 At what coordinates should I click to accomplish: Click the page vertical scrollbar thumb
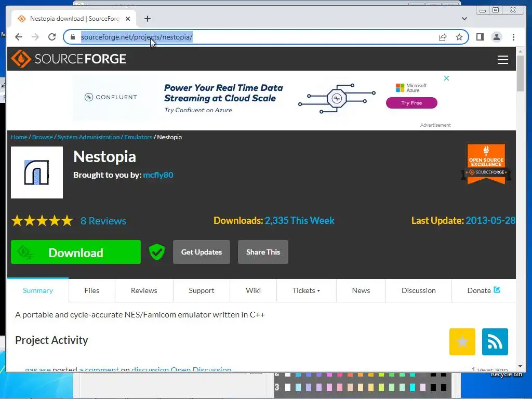(520, 73)
